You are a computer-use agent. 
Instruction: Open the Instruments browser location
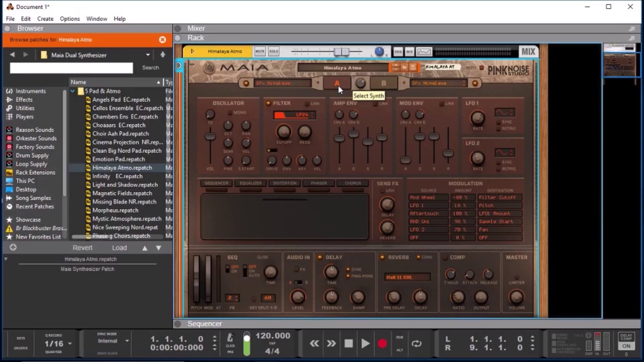[31, 91]
